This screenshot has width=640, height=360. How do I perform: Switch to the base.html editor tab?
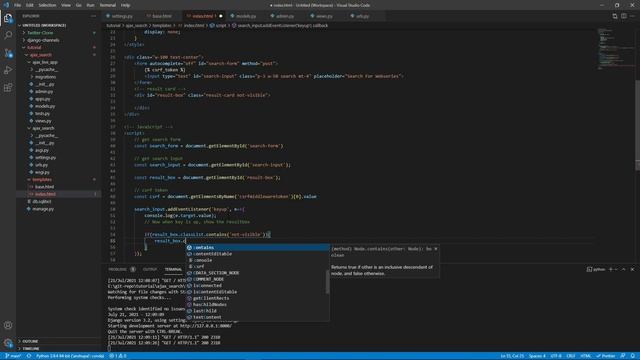pos(162,16)
